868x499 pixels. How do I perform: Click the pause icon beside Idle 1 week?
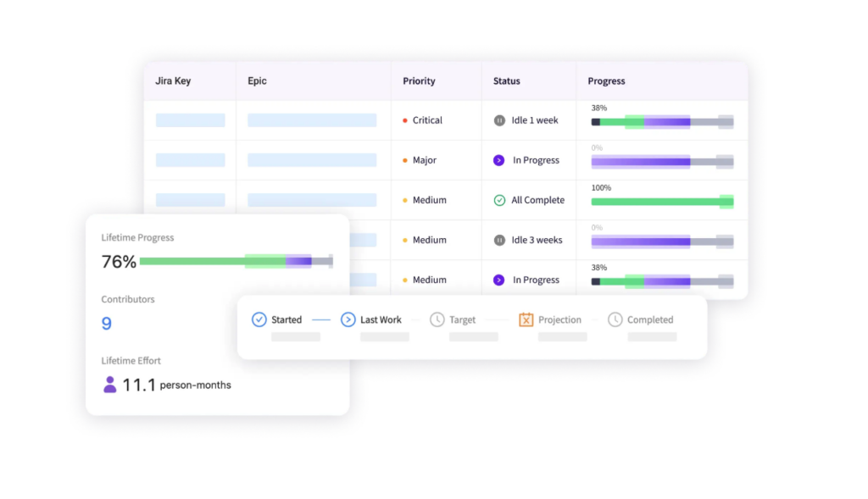pos(499,120)
